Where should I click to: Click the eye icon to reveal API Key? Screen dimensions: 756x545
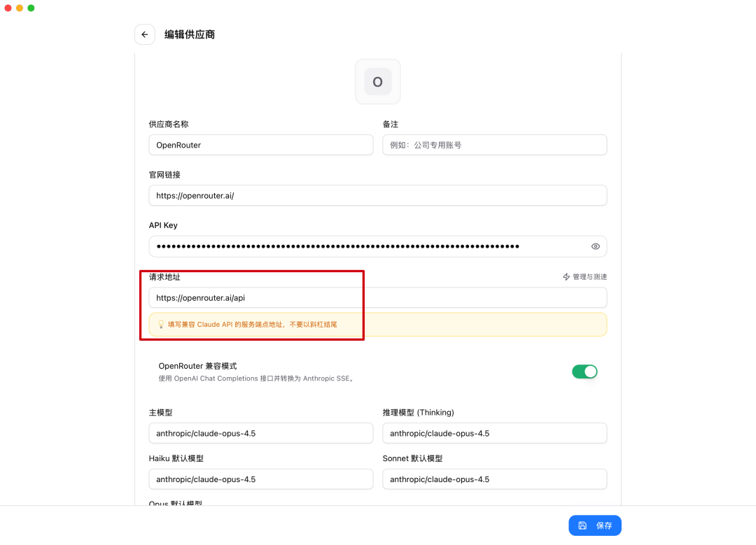(595, 246)
